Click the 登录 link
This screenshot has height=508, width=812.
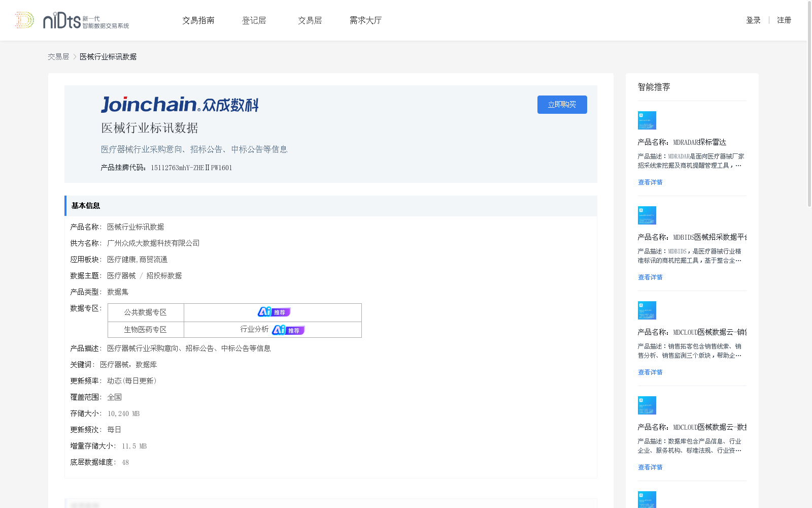click(x=753, y=20)
